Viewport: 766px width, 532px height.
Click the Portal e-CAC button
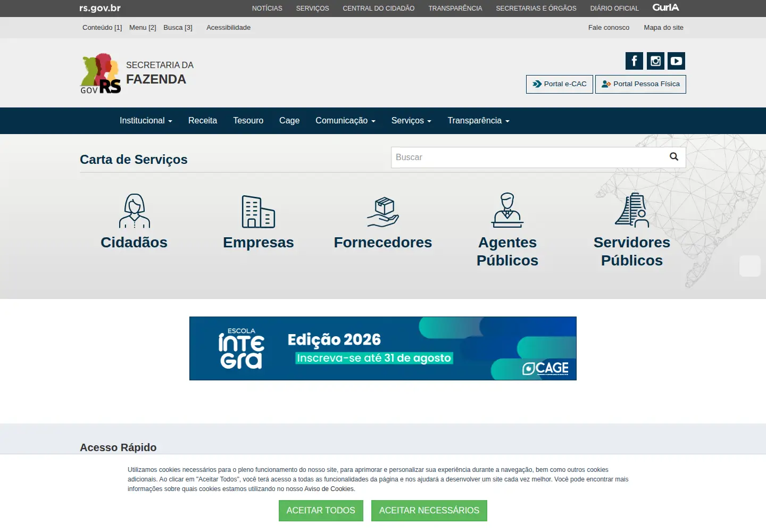tap(560, 84)
